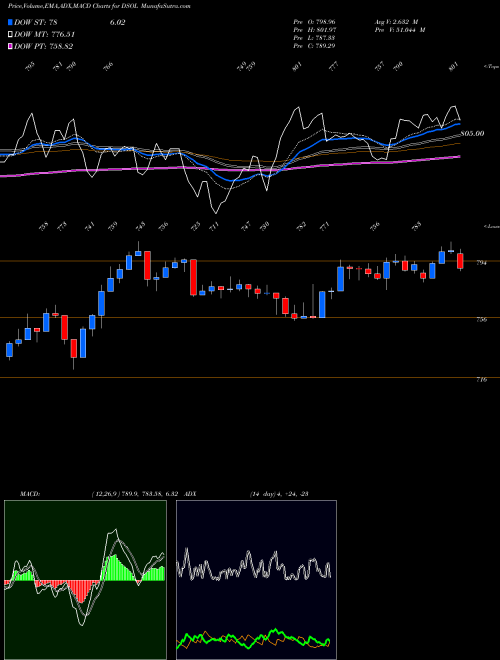Click the 'Pre V: 51.044 M' volume text
This screenshot has width=500, height=660.
pyautogui.click(x=400, y=30)
